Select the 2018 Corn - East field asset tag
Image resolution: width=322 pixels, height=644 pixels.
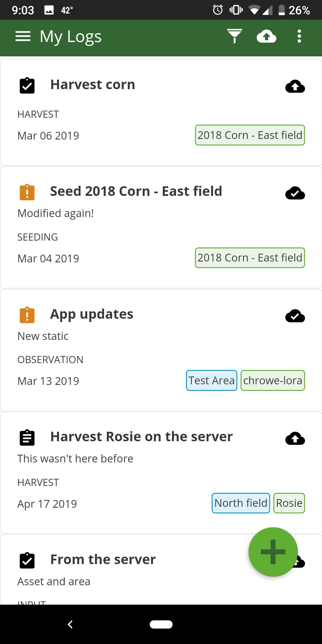click(x=250, y=135)
